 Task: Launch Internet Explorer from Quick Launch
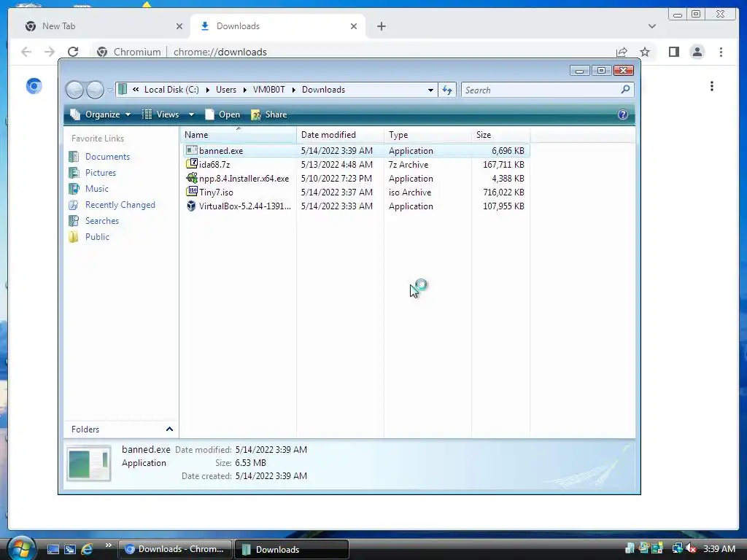click(x=87, y=549)
